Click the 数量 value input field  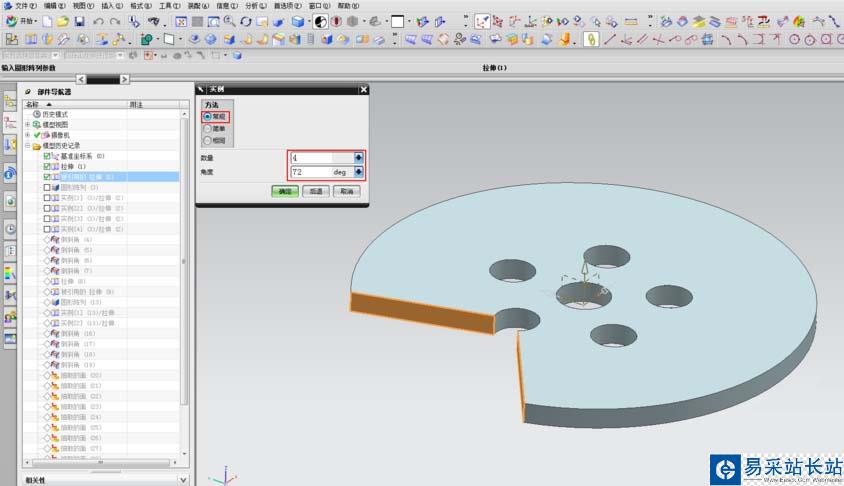coord(322,158)
